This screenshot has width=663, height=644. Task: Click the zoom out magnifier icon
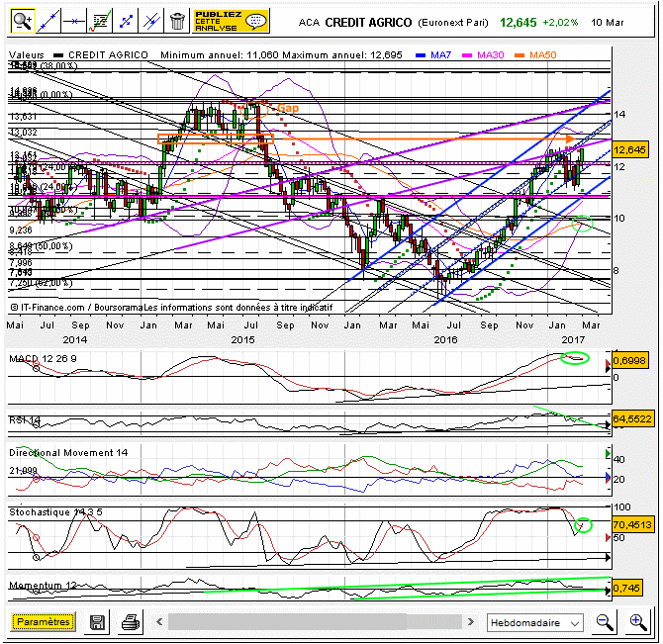pos(605,622)
